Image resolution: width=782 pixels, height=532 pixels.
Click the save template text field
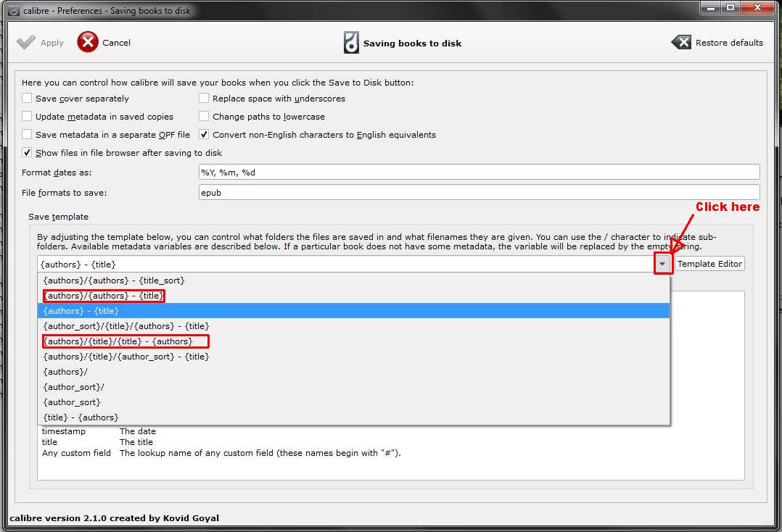click(x=346, y=264)
